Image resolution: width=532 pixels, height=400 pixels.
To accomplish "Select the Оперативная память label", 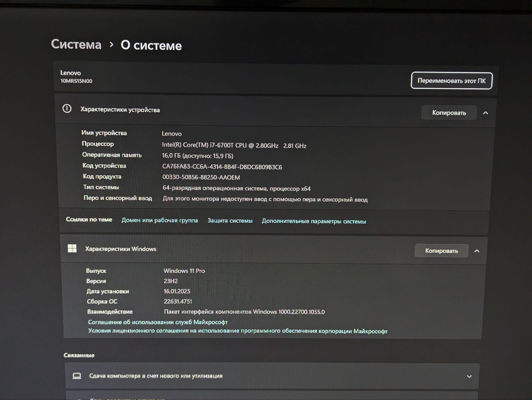I will (112, 155).
